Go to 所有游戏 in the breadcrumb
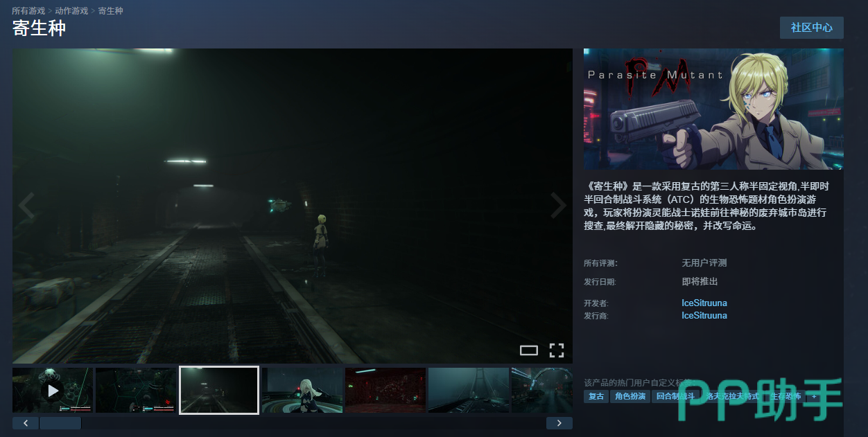The image size is (868, 437). click(x=28, y=11)
